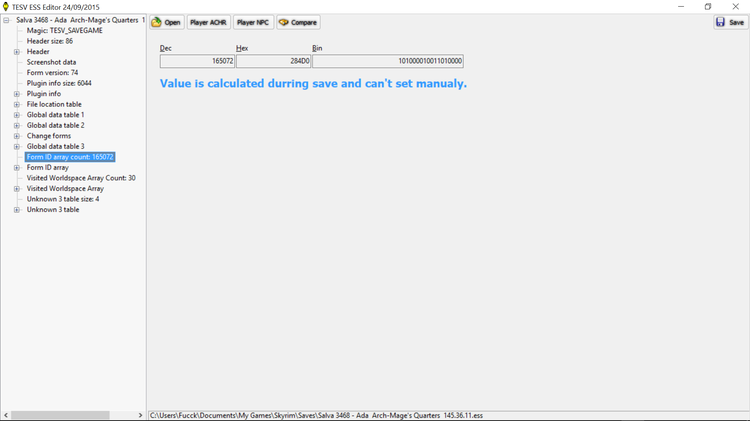Expand the Visited Worldspace Array node
Image resolution: width=750 pixels, height=421 pixels.
(17, 188)
